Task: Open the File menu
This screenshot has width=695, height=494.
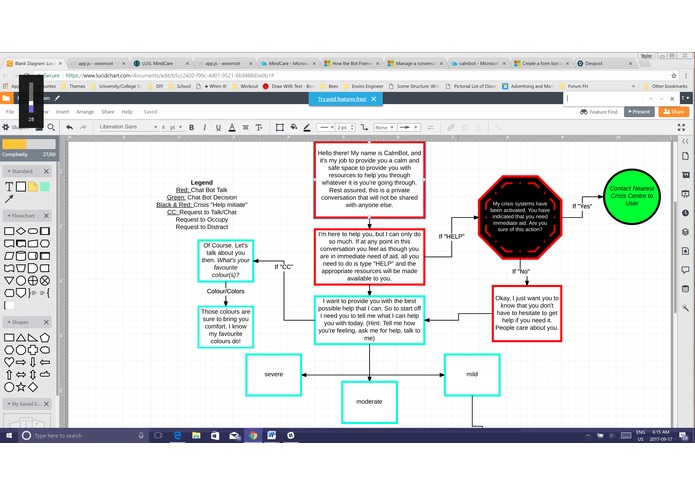Action: 10,112
